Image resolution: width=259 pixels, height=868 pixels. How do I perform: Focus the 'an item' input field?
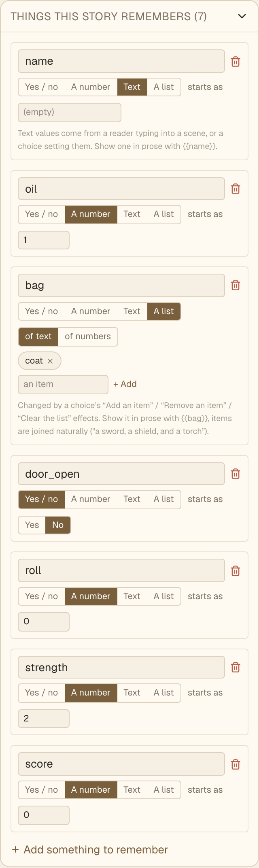click(63, 385)
